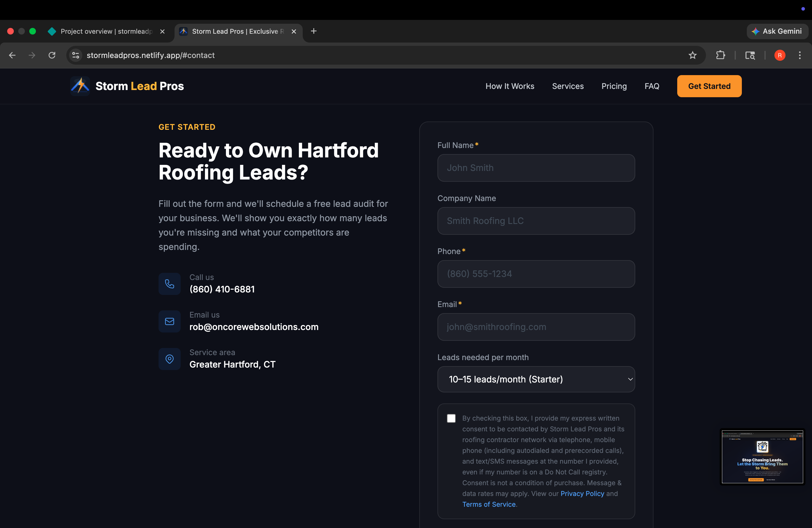Click the Ready to Own Hartford heading
This screenshot has height=528, width=812.
[268, 161]
